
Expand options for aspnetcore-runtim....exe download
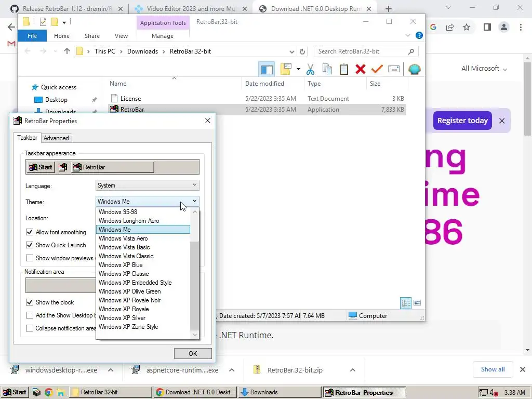pyautogui.click(x=232, y=370)
